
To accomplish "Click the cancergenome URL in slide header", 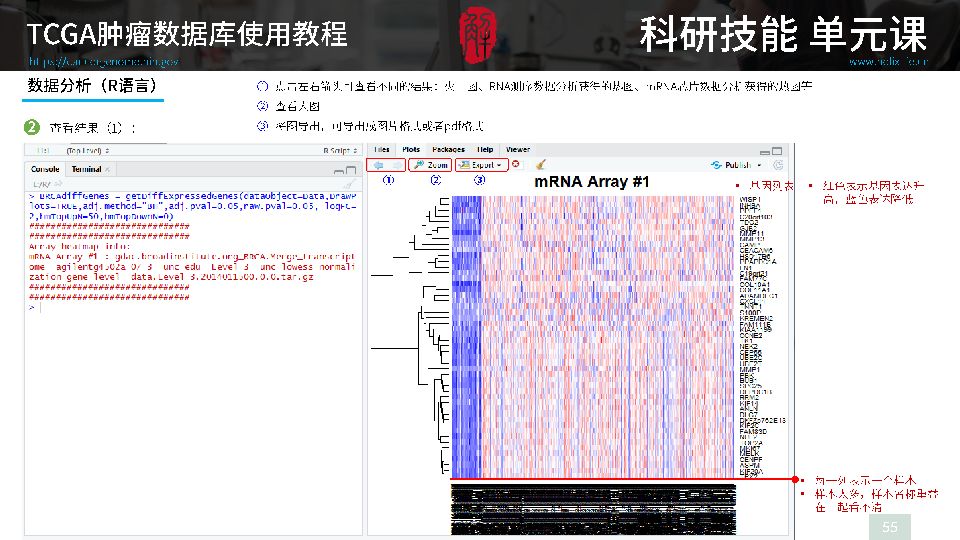I will (103, 61).
